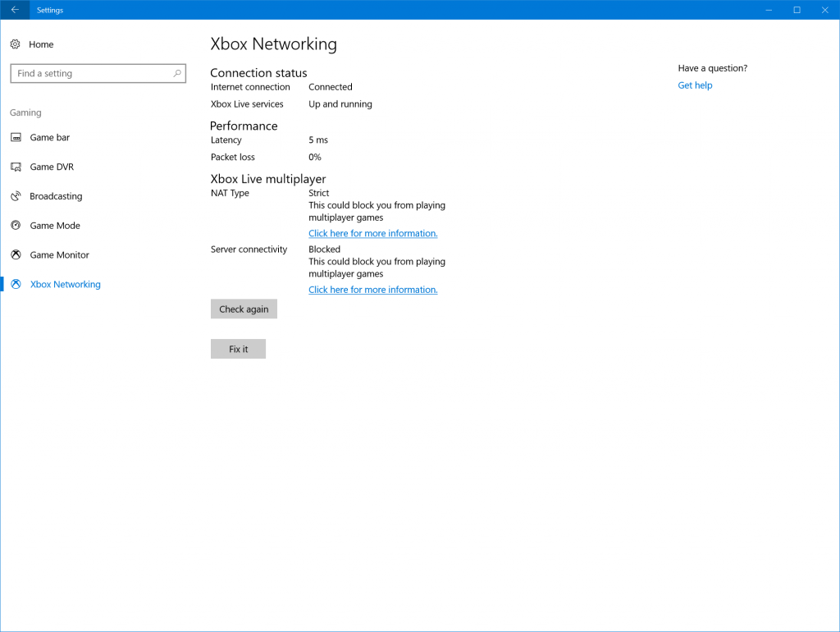The image size is (840, 632).
Task: Open Server connectivity more information link
Action: (x=373, y=290)
